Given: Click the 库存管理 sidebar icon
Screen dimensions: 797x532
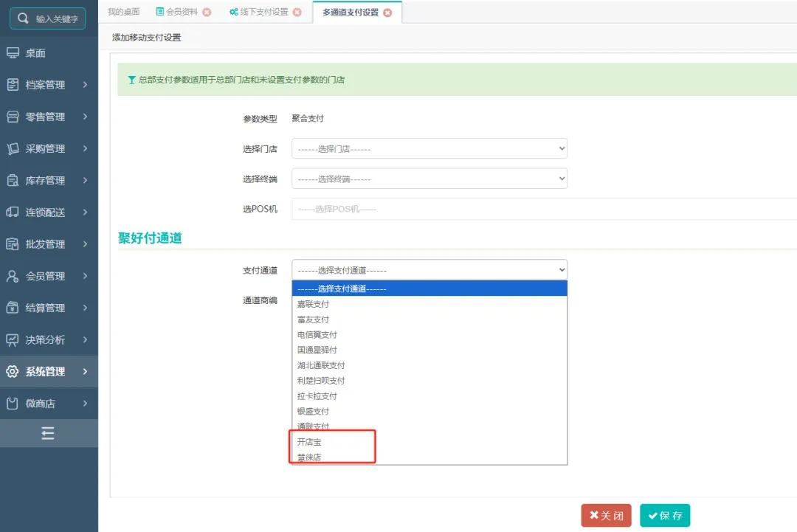Looking at the screenshot, I should point(13,180).
